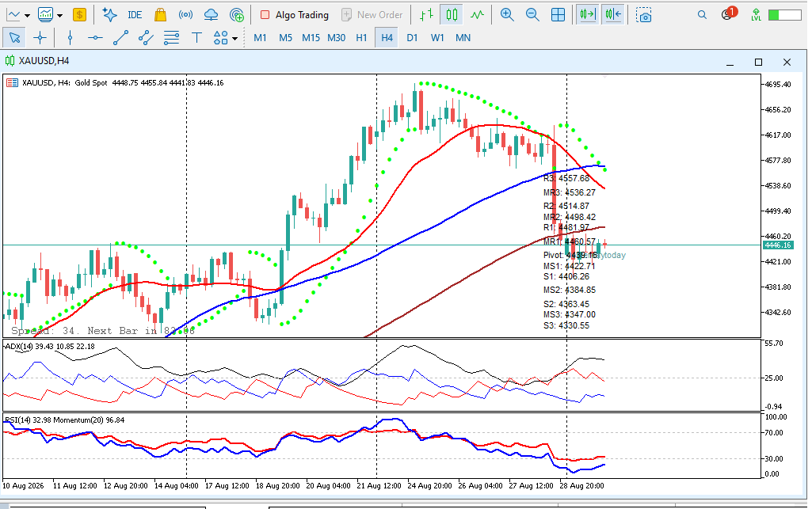Open the AI sparkle assistant icon
The width and height of the screenshot is (812, 509).
pos(109,15)
